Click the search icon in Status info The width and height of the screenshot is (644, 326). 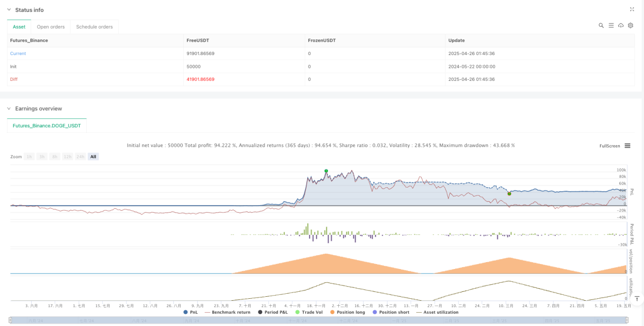(x=601, y=25)
